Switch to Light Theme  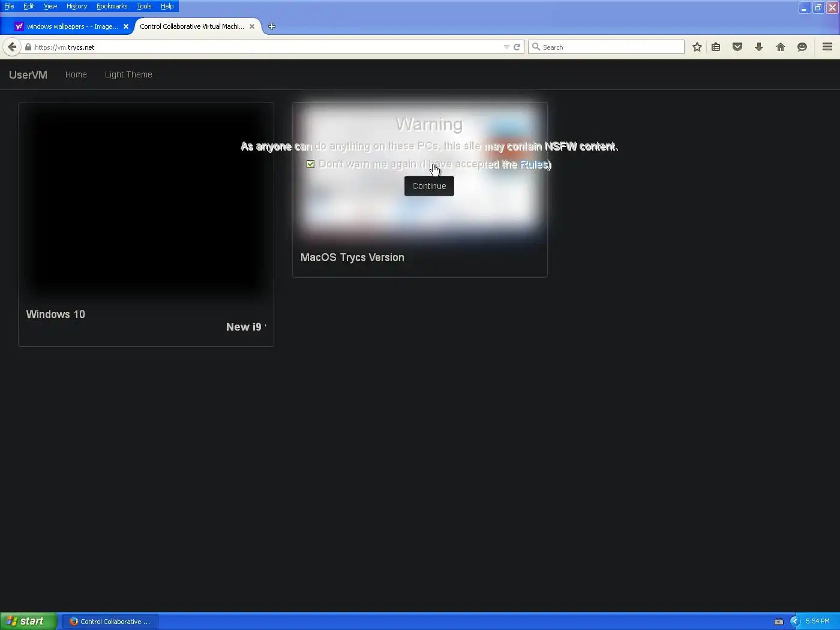[x=128, y=74]
